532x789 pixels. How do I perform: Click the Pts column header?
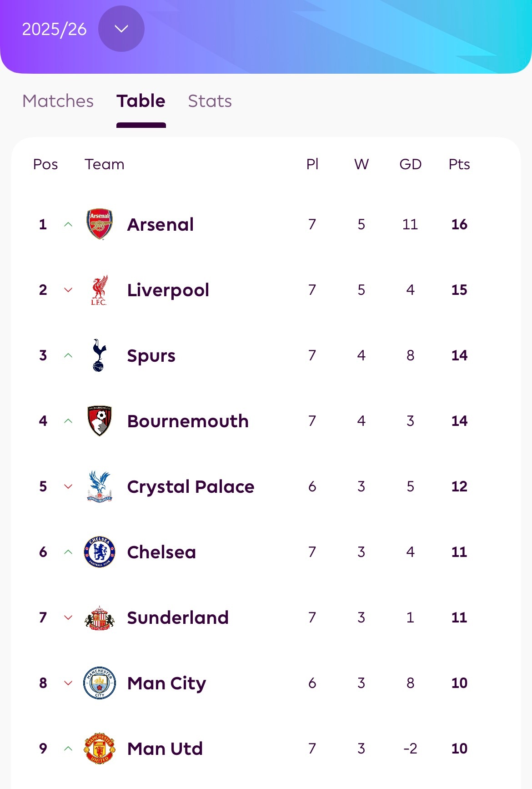click(x=459, y=164)
